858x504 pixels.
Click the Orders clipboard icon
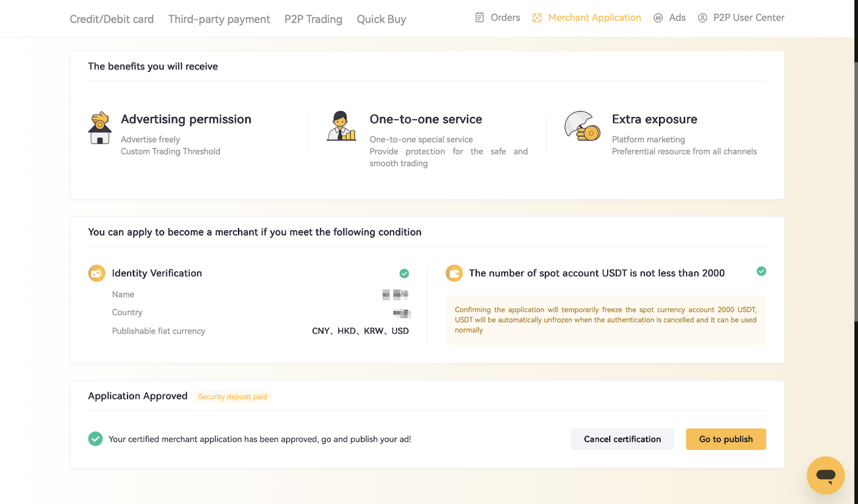(x=479, y=18)
